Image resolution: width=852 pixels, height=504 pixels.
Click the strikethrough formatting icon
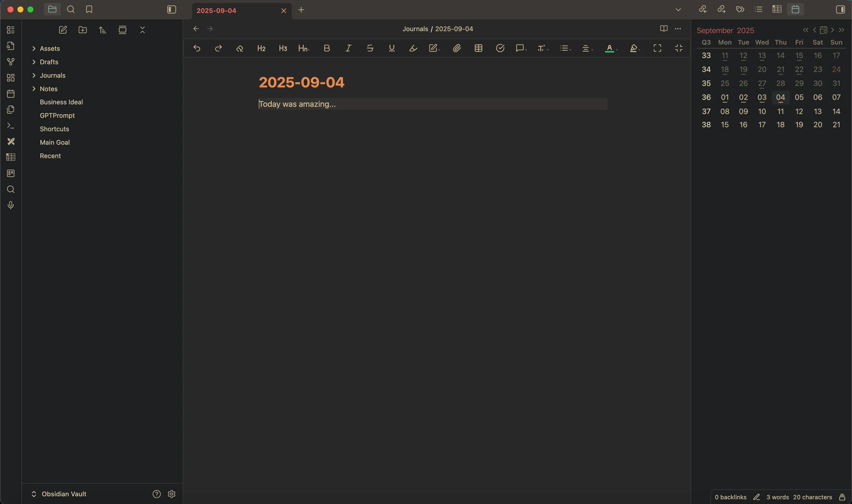coord(370,48)
